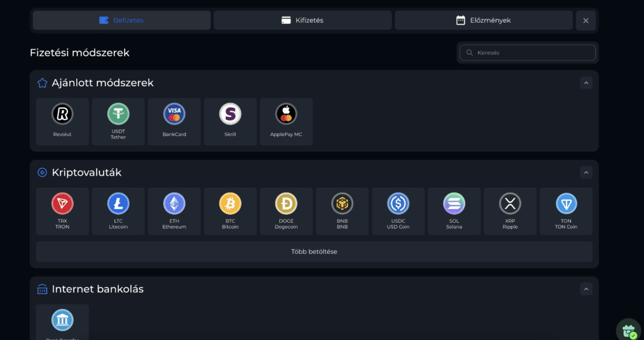Select the Revolut payment method

tap(62, 122)
